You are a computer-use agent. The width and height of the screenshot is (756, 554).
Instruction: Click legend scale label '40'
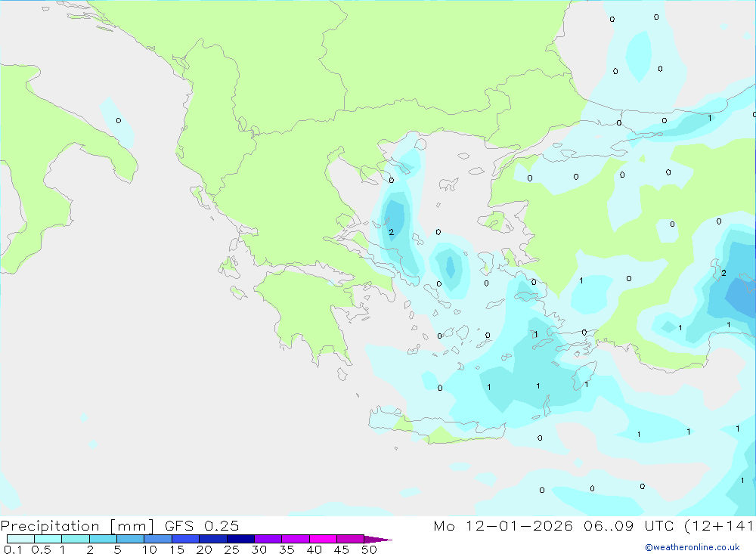(314, 549)
